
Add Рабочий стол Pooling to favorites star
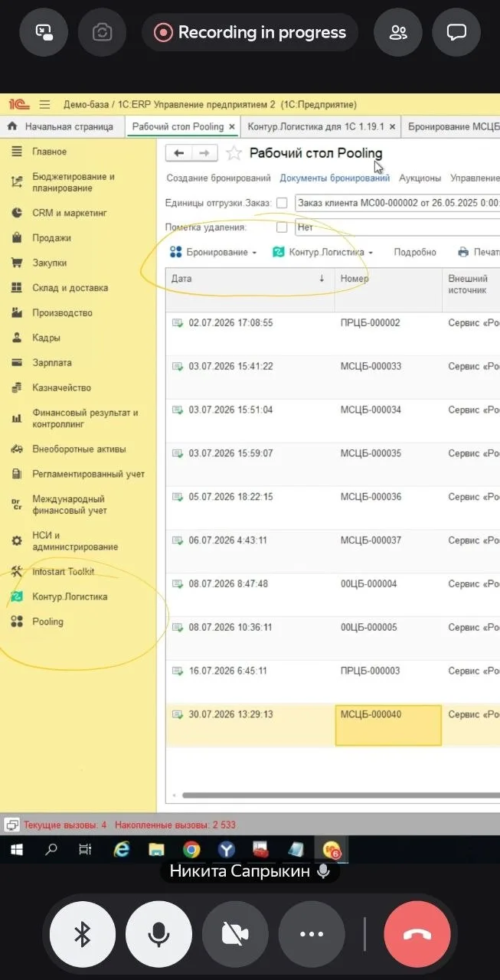pyautogui.click(x=234, y=153)
